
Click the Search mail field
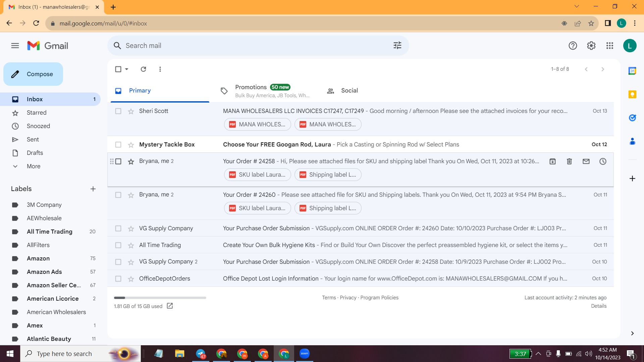click(x=258, y=46)
